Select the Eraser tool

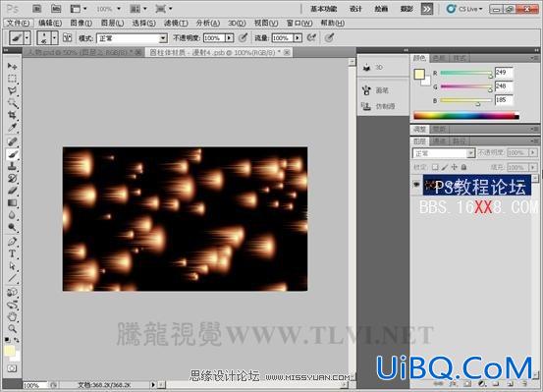tap(12, 191)
